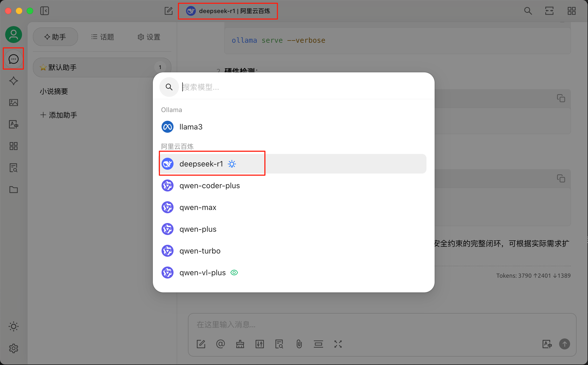Choose the qwen-coder-plus model

pyautogui.click(x=293, y=185)
